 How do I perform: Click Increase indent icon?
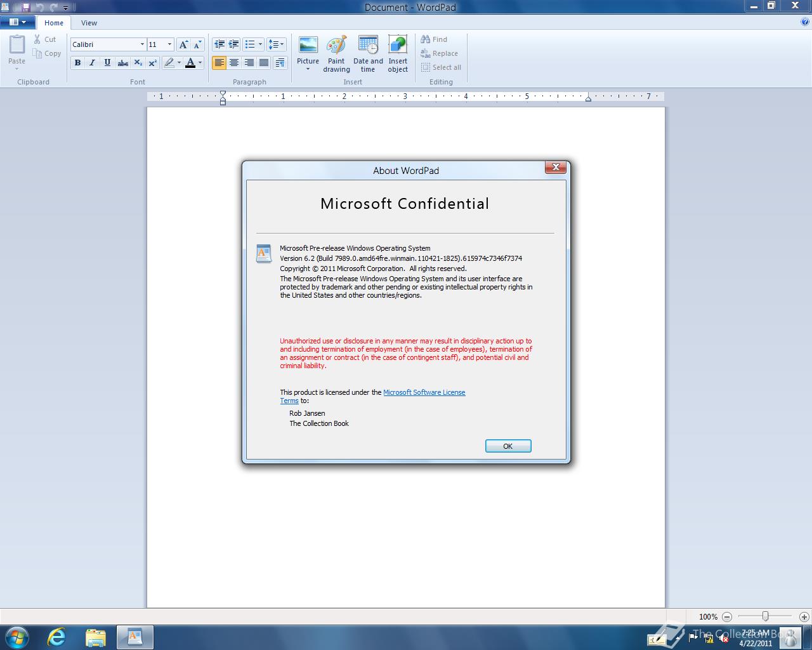coord(233,44)
